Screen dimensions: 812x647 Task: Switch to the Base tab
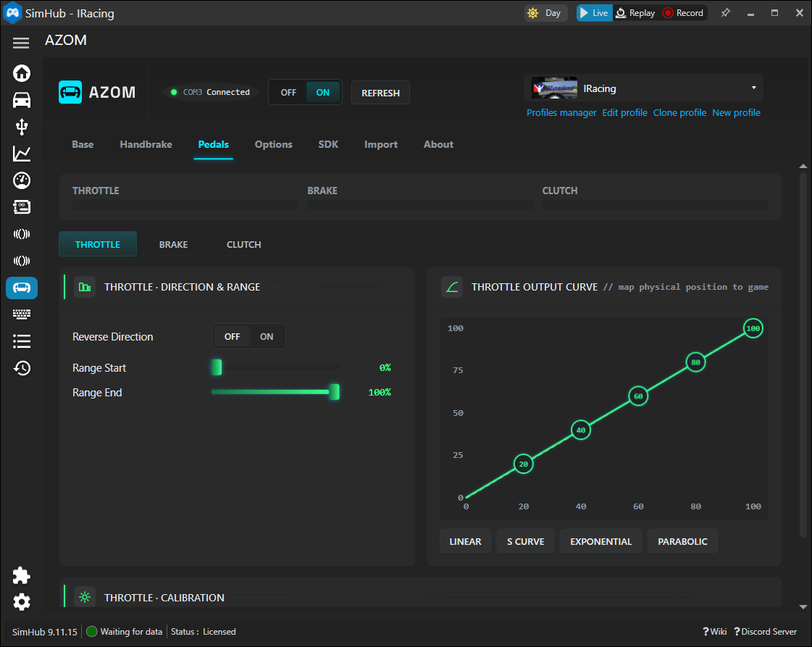coord(83,144)
